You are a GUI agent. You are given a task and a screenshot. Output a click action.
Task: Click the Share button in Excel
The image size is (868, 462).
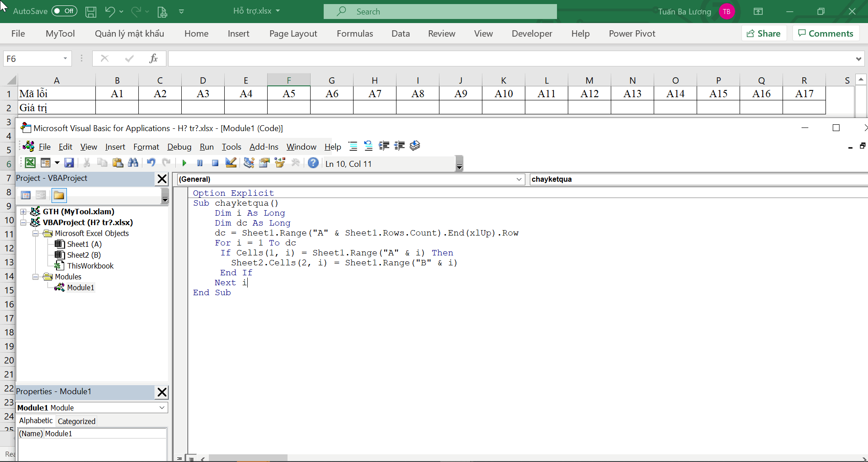(x=764, y=33)
